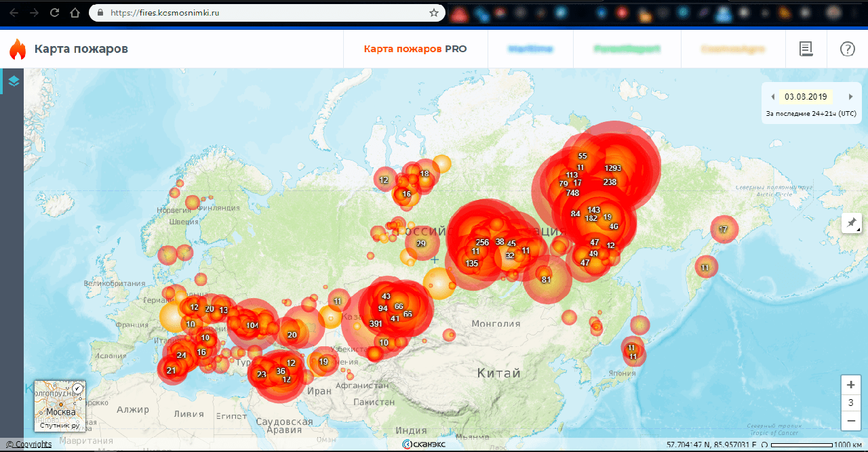Open the layers panel icon in sidebar

13,81
